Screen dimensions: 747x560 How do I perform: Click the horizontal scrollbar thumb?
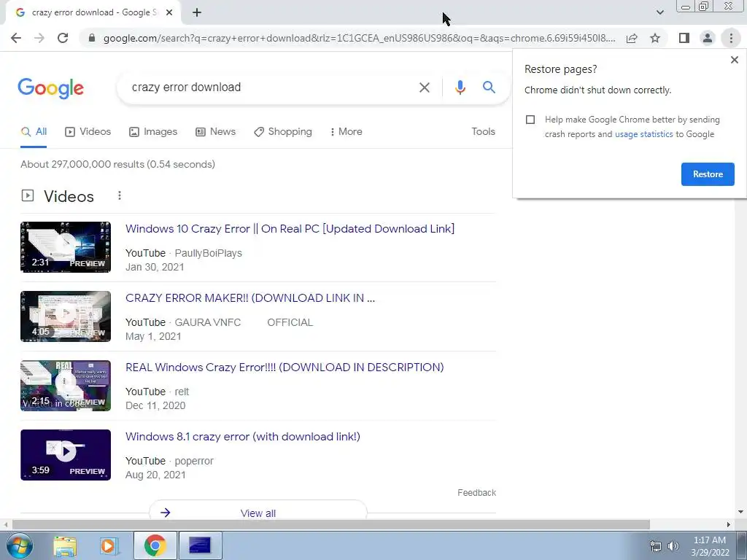pos(331,525)
